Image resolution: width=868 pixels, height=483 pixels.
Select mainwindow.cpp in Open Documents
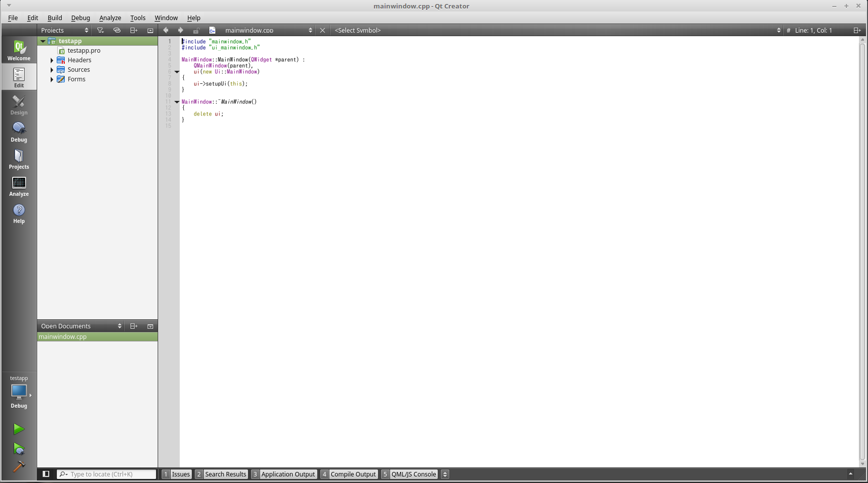97,337
